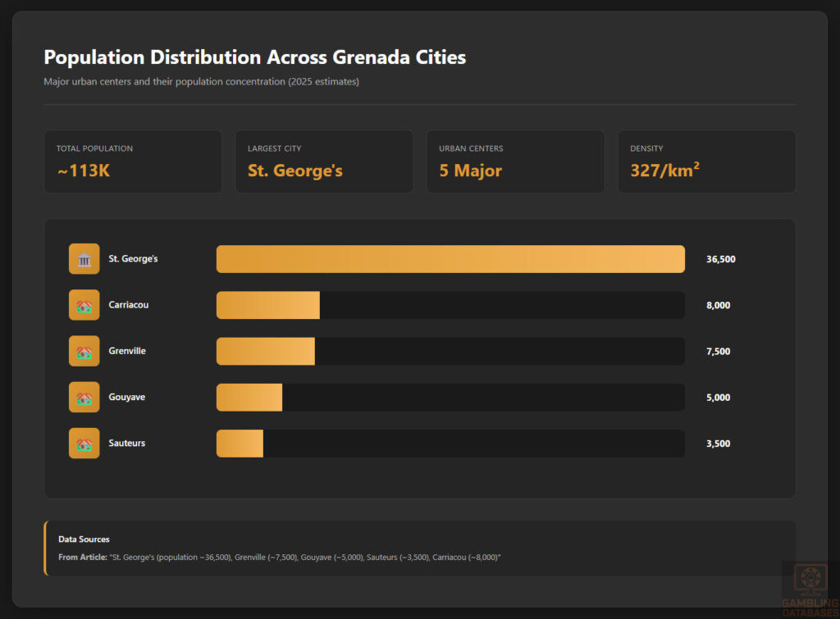Select the Carriacou population bar
This screenshot has width=840, height=619.
(267, 304)
